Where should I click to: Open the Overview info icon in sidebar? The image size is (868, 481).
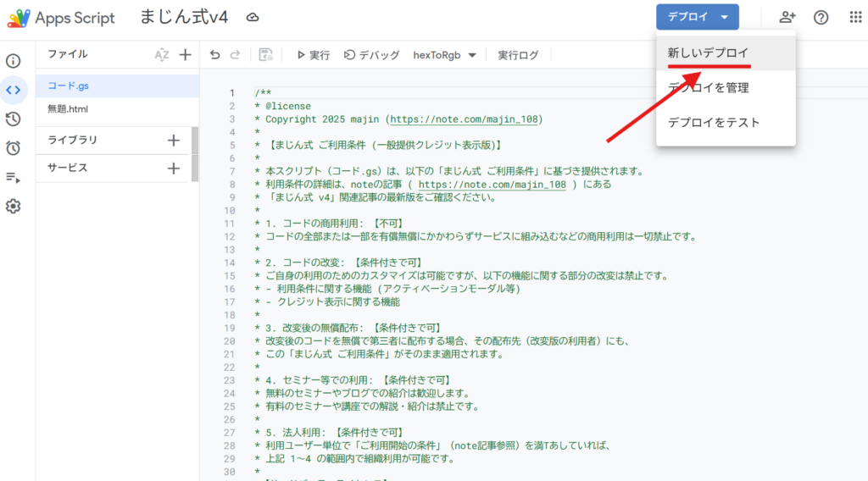(14, 61)
